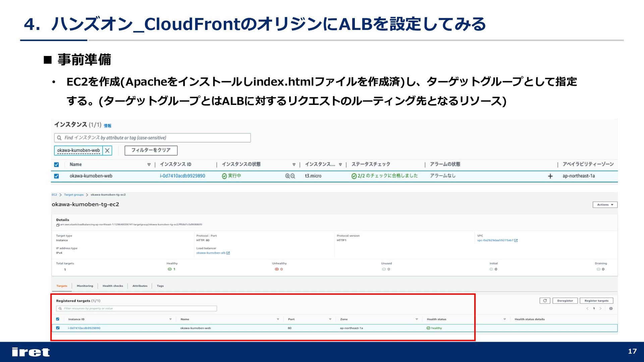
Task: Switch to the Monitoring tab
Action: [x=85, y=286]
